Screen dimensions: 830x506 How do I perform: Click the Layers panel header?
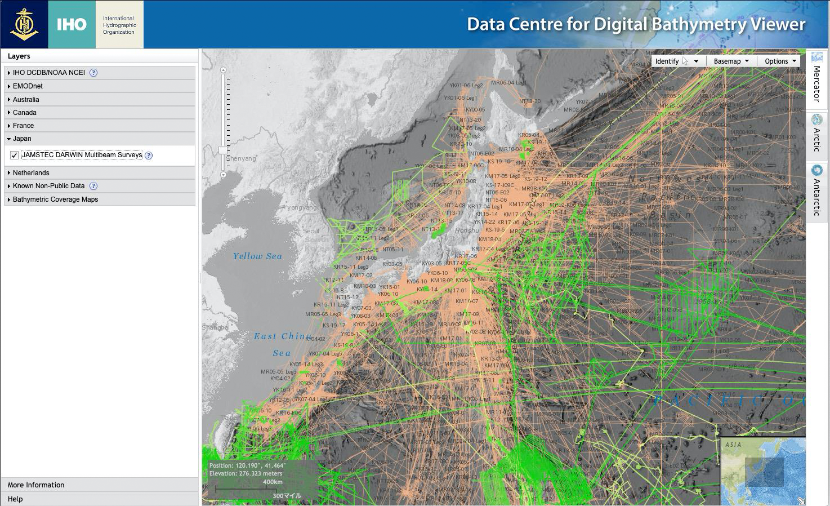point(100,56)
